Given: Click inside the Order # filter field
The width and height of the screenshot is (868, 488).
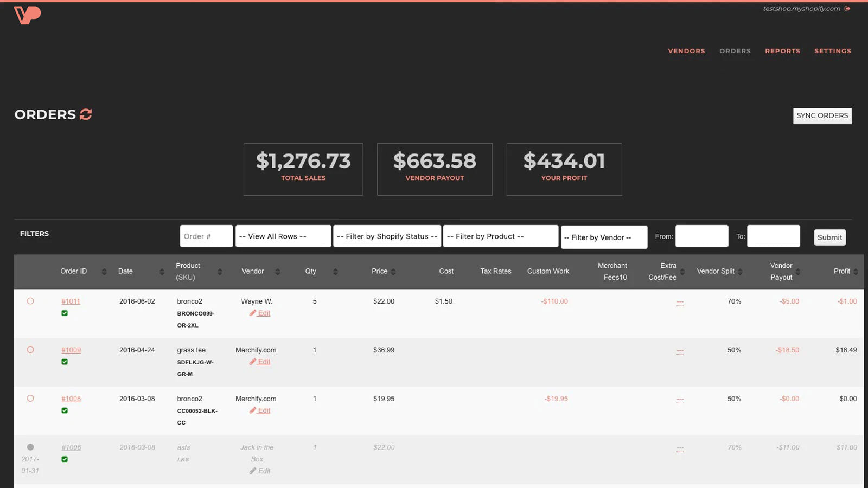Looking at the screenshot, I should point(206,236).
